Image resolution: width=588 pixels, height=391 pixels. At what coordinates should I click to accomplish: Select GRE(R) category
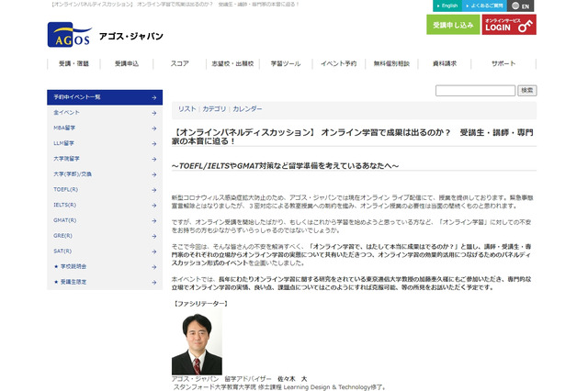pos(105,236)
